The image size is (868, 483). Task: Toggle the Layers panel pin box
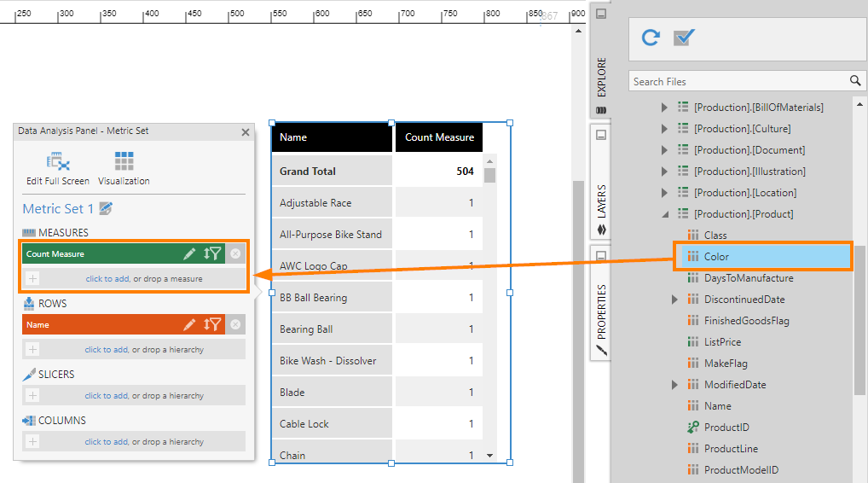pos(600,135)
